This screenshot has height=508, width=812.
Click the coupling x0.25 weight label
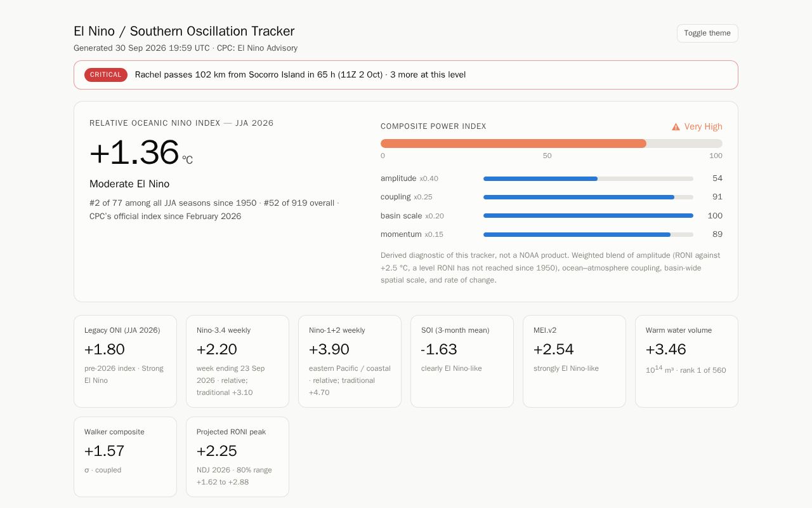pyautogui.click(x=407, y=197)
